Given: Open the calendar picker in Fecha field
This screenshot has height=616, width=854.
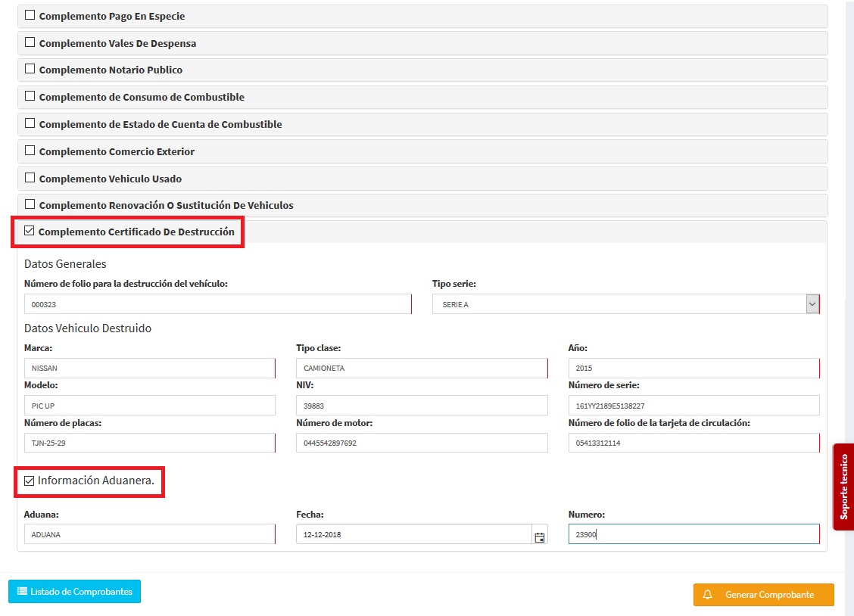Looking at the screenshot, I should pos(539,537).
